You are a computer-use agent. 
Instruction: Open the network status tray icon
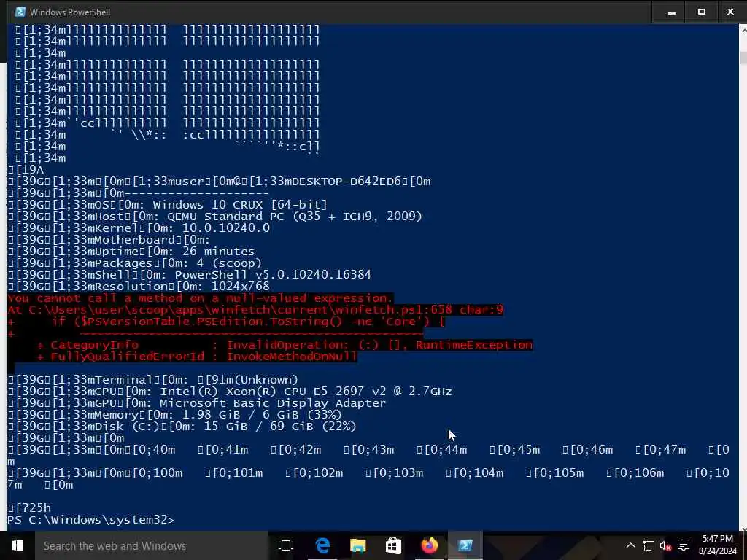(649, 545)
